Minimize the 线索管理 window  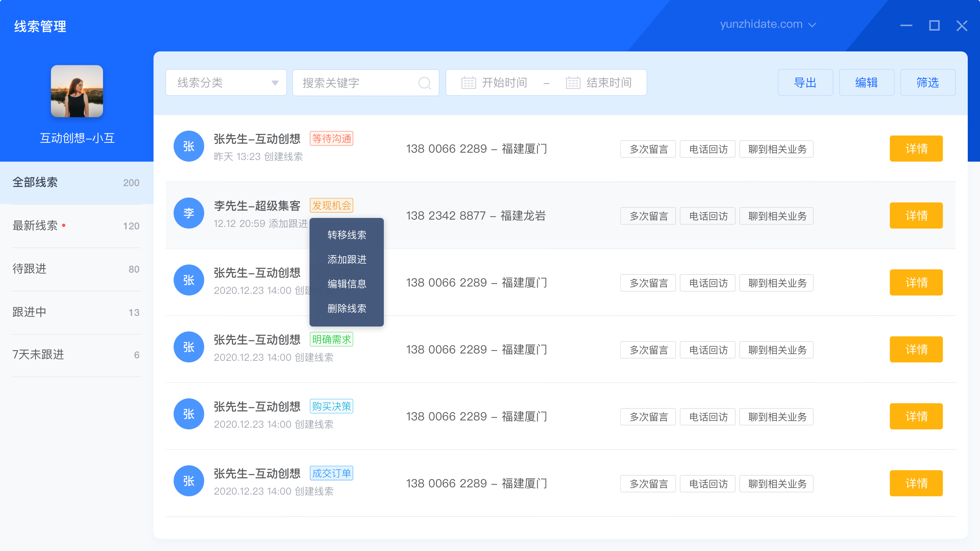(906, 26)
